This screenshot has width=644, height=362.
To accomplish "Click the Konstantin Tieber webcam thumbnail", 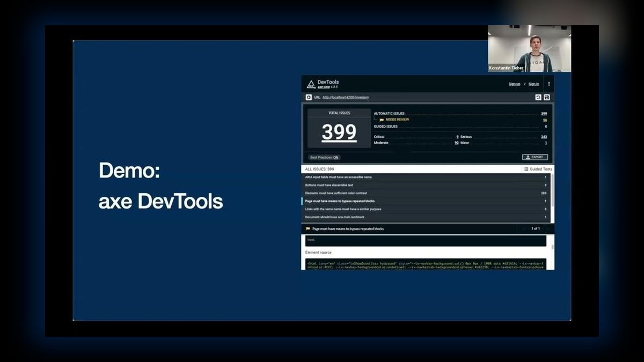I will (x=529, y=49).
